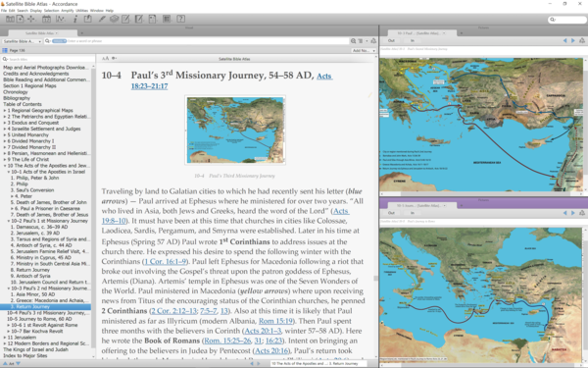
Task: Open the Utilities menu
Action: (81, 11)
